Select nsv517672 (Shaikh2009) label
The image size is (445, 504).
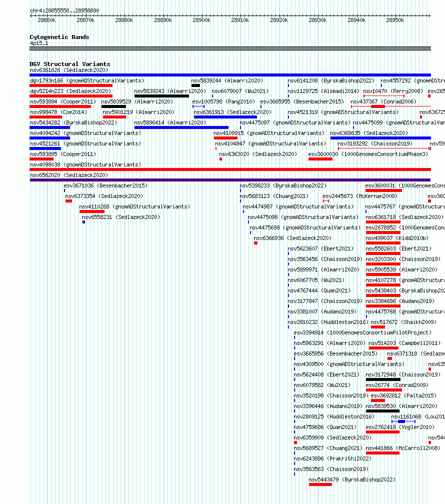click(403, 322)
